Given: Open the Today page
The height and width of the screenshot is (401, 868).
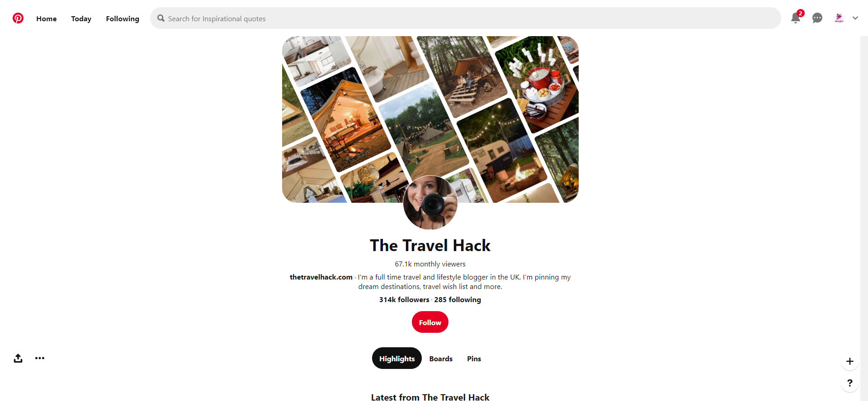Looking at the screenshot, I should (81, 19).
